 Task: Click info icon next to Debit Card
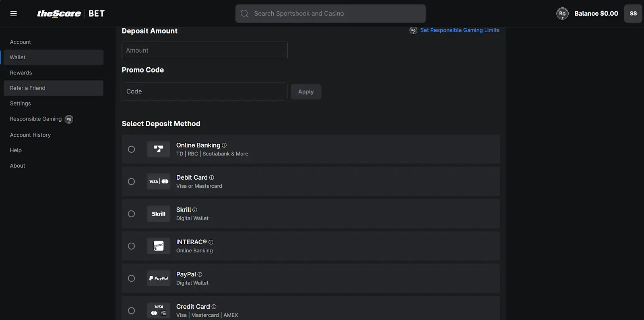[x=212, y=178]
